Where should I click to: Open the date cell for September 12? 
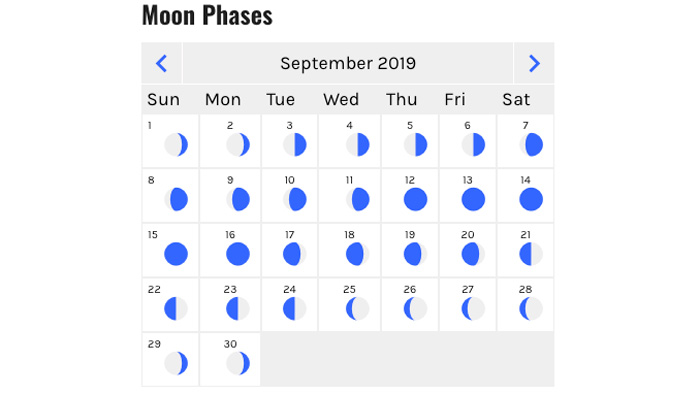coord(410,195)
